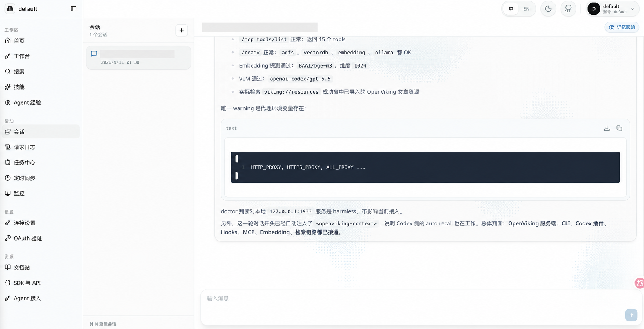Open the default account dropdown
The image size is (644, 329).
[613, 9]
